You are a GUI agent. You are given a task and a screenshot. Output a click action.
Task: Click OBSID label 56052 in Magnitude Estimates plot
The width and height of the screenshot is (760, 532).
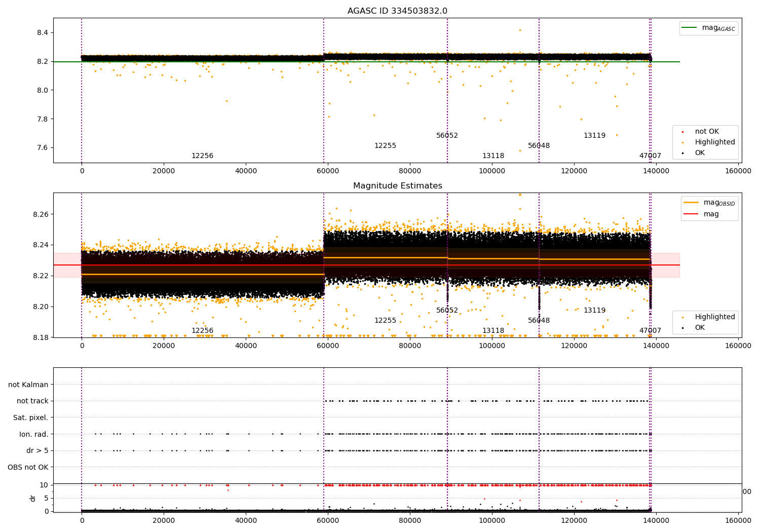pyautogui.click(x=447, y=311)
